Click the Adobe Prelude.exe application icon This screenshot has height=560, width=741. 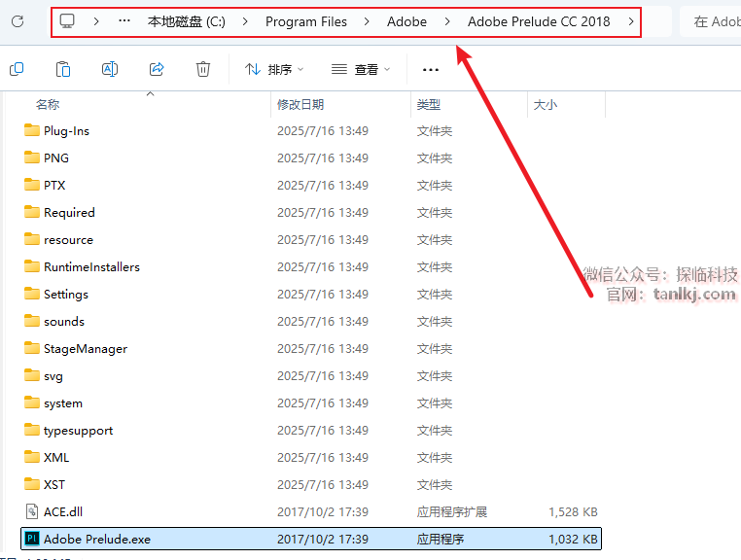pyautogui.click(x=32, y=539)
